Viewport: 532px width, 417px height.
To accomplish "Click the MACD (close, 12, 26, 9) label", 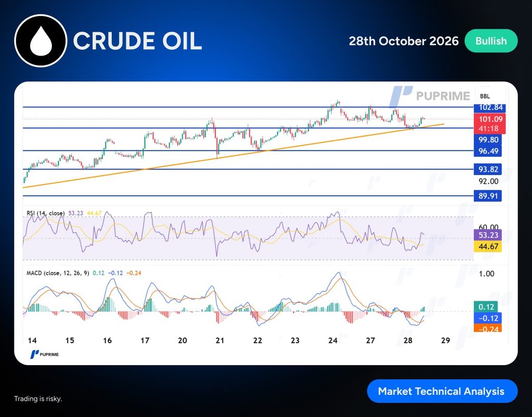I will (58, 273).
